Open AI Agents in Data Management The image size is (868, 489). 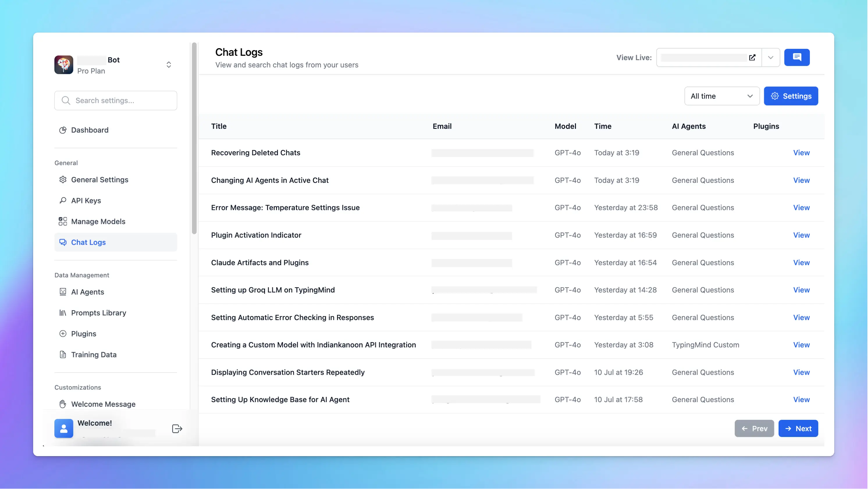[x=87, y=292]
